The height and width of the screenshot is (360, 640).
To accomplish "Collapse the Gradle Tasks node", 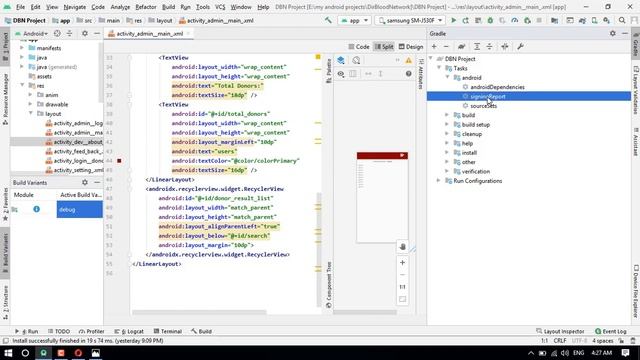I will click(x=439, y=68).
